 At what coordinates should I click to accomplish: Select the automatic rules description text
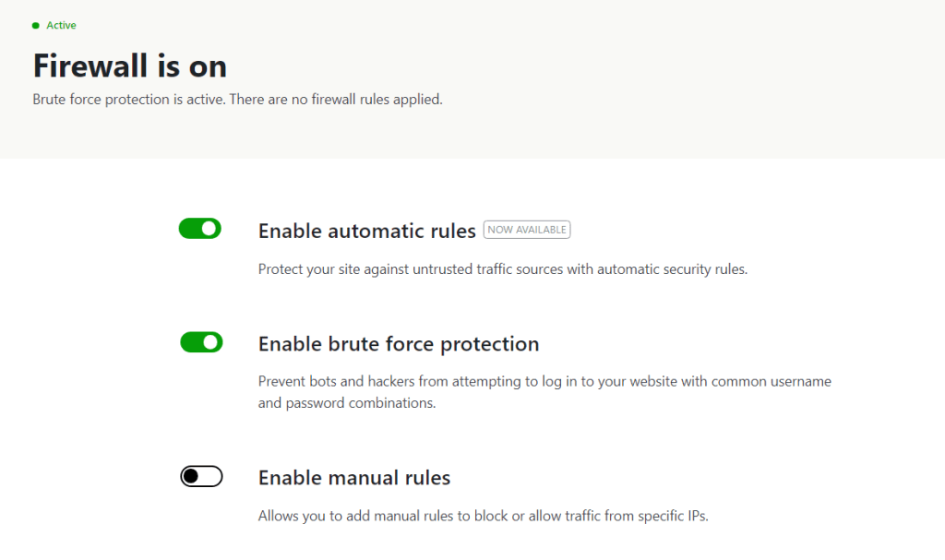point(502,268)
